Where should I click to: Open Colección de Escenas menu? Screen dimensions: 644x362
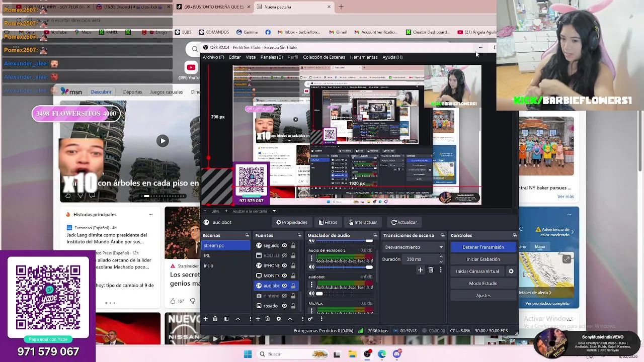coord(324,57)
